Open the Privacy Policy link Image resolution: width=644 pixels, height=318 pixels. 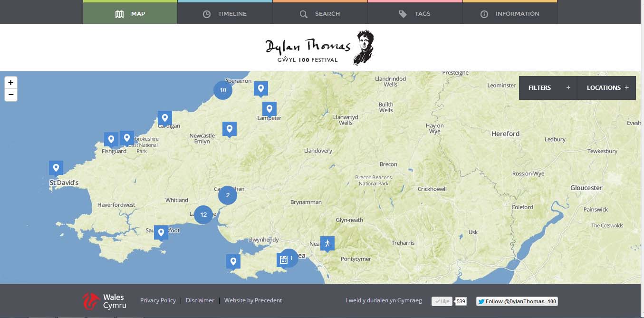pyautogui.click(x=158, y=300)
